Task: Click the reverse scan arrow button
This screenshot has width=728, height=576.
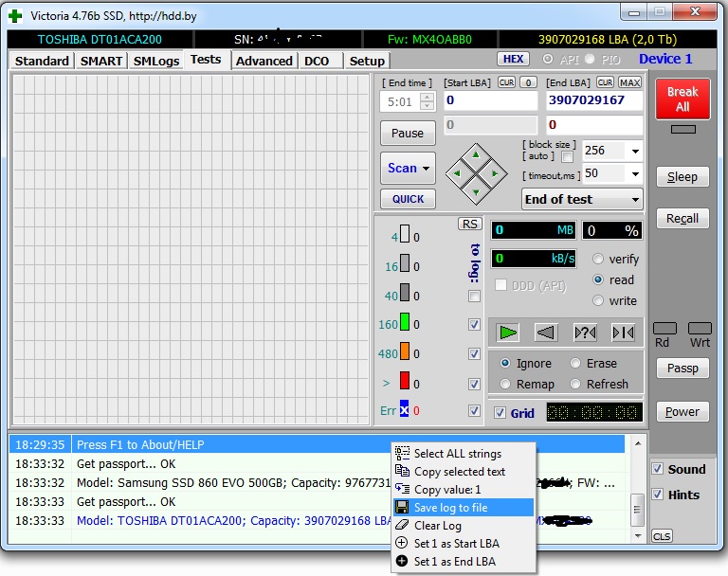Action: (545, 333)
